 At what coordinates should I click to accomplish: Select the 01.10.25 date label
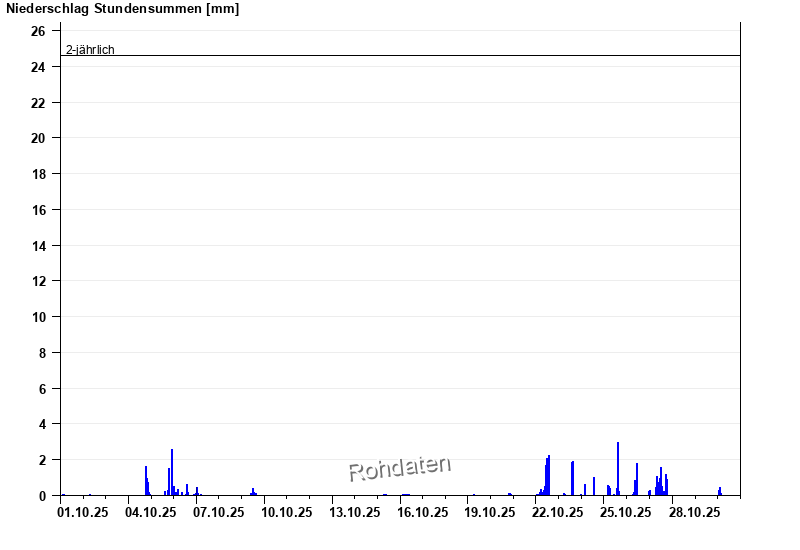click(x=82, y=513)
